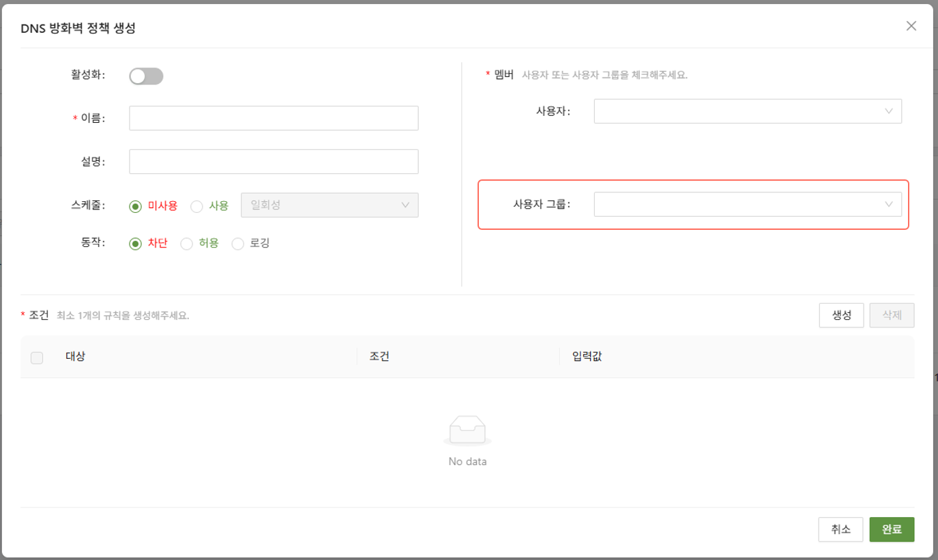Close the DNS 방화벽 정책 생성 dialog
Screen dimensions: 938x560
pyautogui.click(x=911, y=26)
